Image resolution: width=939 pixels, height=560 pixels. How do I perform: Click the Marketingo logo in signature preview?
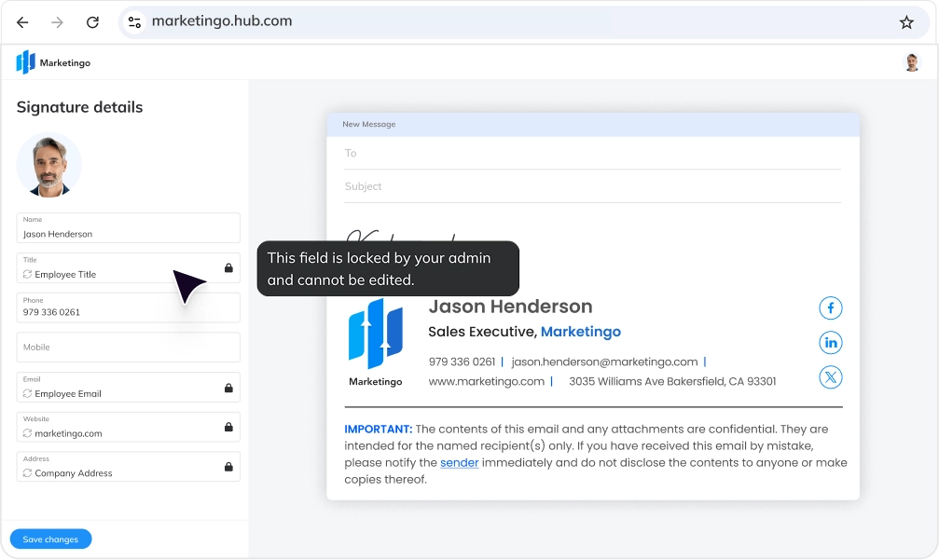click(x=376, y=343)
